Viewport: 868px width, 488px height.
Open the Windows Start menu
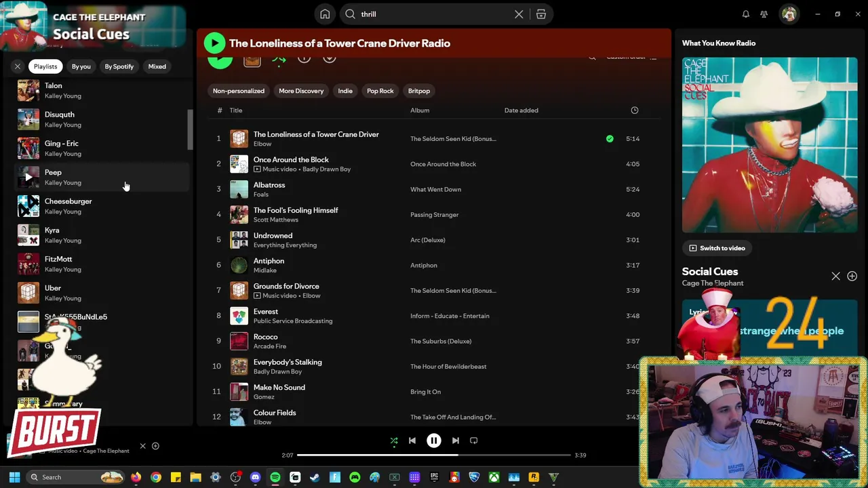(14, 477)
